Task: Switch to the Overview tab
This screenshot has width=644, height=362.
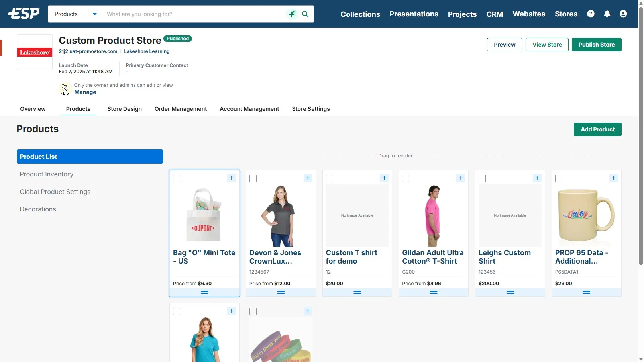Action: [x=33, y=109]
